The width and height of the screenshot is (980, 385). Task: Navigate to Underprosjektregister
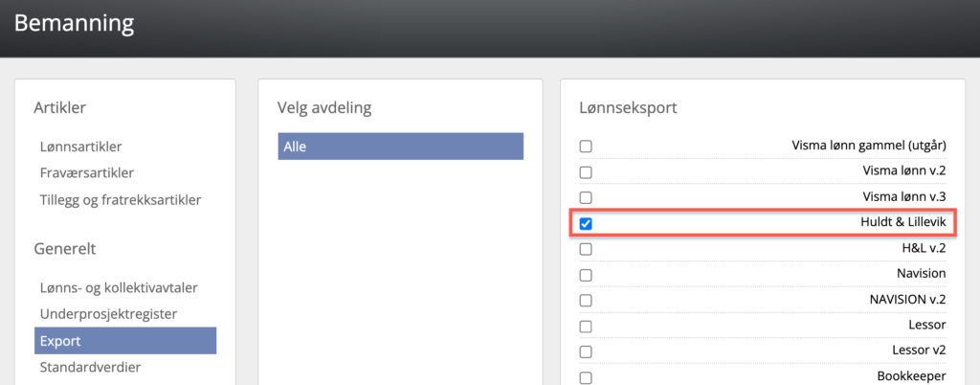coord(108,313)
